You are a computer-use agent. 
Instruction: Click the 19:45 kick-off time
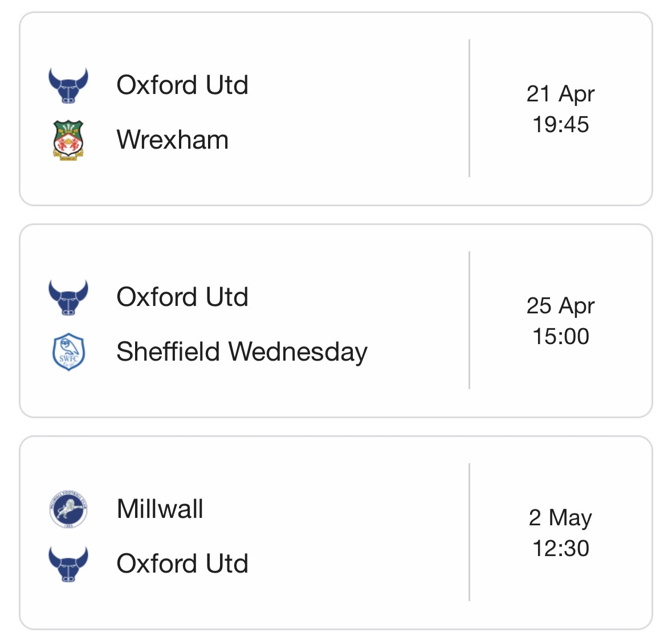(560, 124)
